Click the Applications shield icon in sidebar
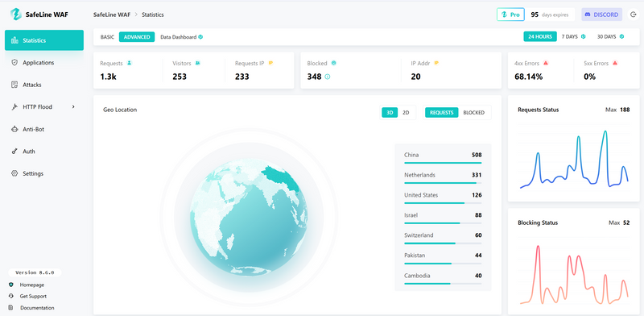This screenshot has width=644, height=316. [14, 63]
